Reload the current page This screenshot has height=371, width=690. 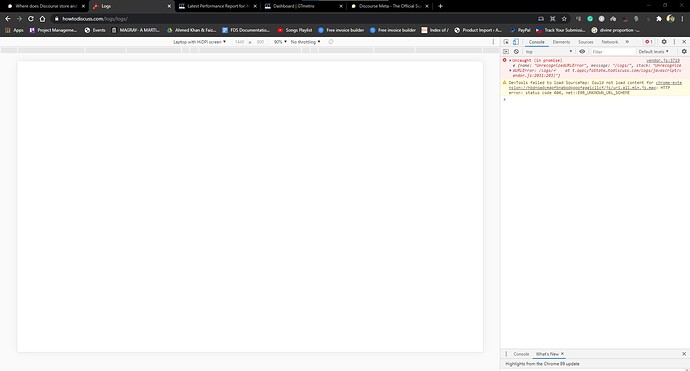pos(30,19)
